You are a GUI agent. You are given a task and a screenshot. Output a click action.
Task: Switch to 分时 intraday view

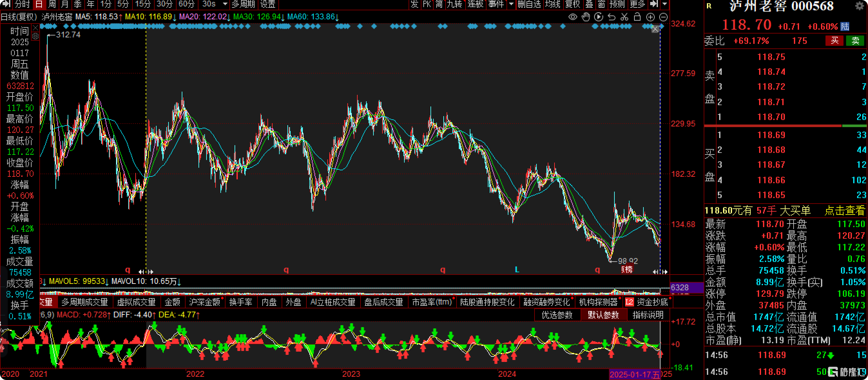tap(22, 4)
